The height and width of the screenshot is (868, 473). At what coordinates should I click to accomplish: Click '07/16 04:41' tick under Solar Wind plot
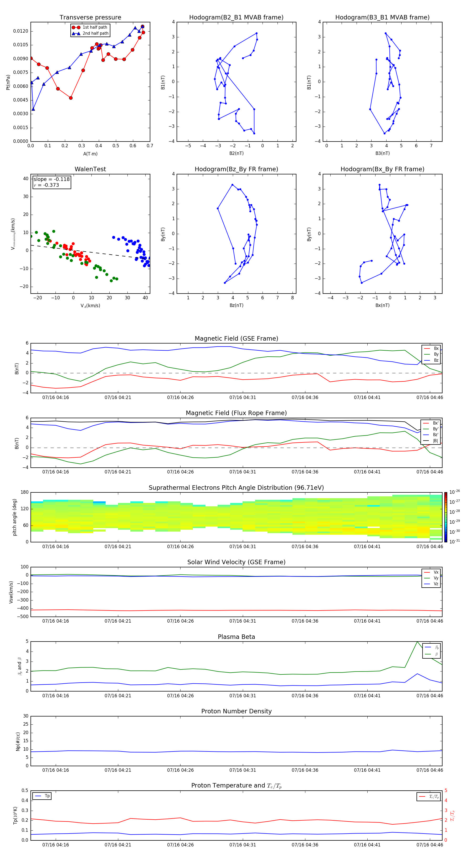367,621
